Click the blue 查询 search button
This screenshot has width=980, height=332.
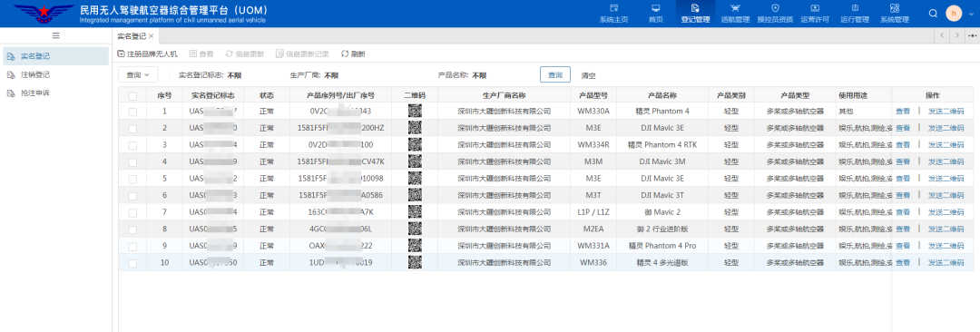pyautogui.click(x=555, y=75)
